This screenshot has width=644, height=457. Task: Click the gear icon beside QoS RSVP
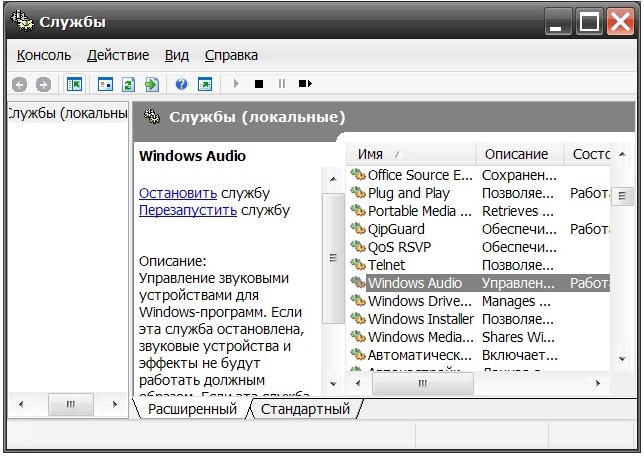[358, 246]
